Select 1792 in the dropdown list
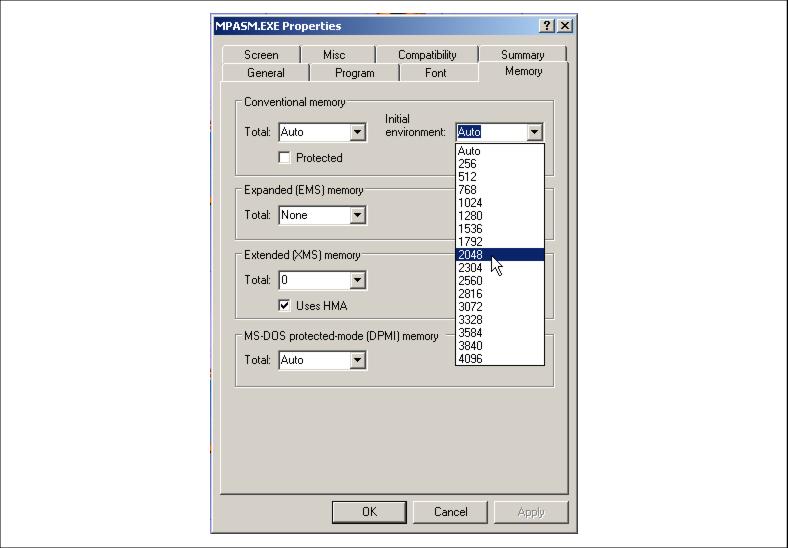 [500, 242]
